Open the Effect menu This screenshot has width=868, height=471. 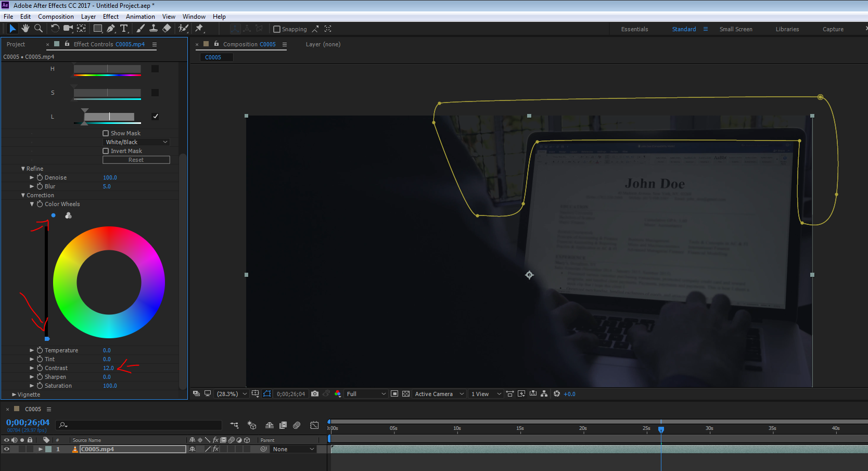click(x=111, y=17)
